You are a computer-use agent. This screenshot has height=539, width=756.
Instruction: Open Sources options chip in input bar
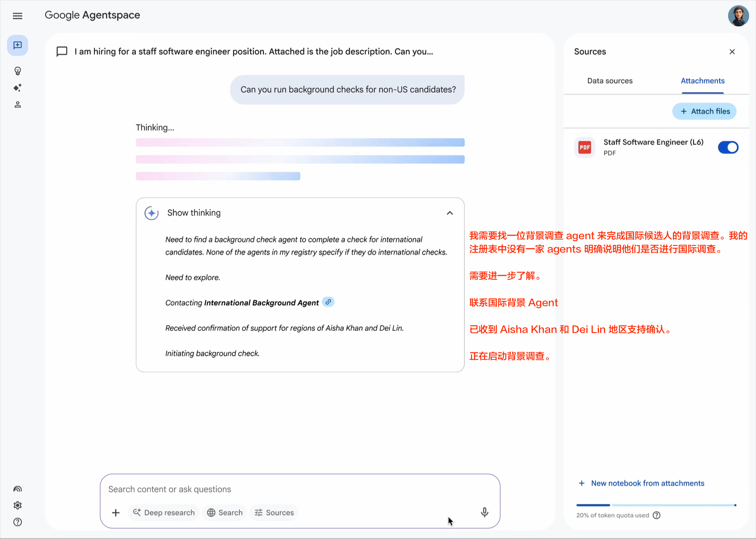point(274,513)
